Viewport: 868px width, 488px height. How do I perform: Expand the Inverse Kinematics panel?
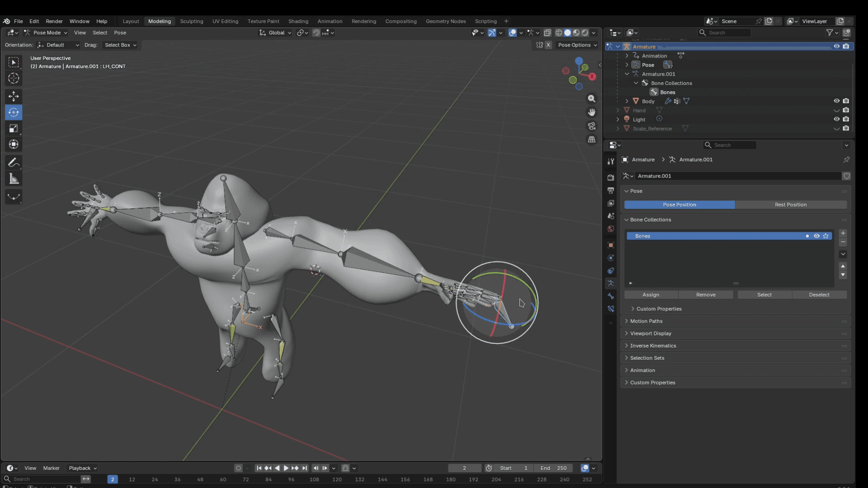[653, 346]
